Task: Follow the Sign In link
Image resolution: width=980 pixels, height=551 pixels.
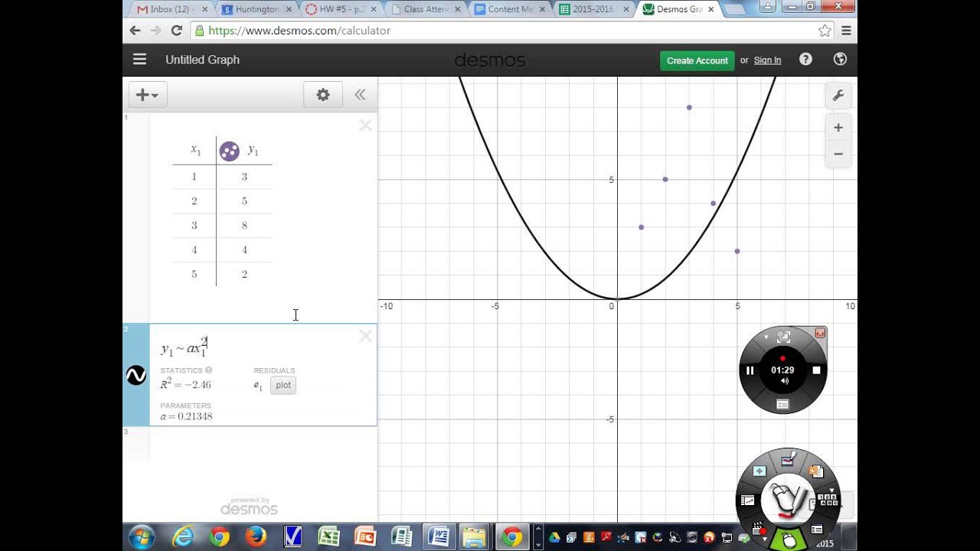Action: pos(767,60)
